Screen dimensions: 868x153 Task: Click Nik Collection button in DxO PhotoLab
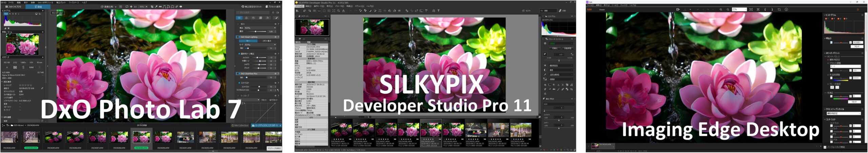[x=240, y=125]
